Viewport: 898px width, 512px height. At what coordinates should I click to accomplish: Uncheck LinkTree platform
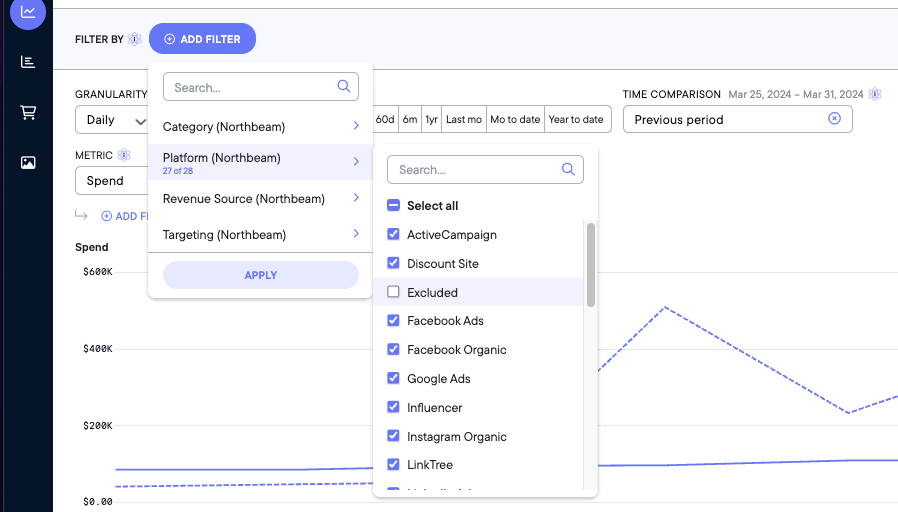(393, 464)
